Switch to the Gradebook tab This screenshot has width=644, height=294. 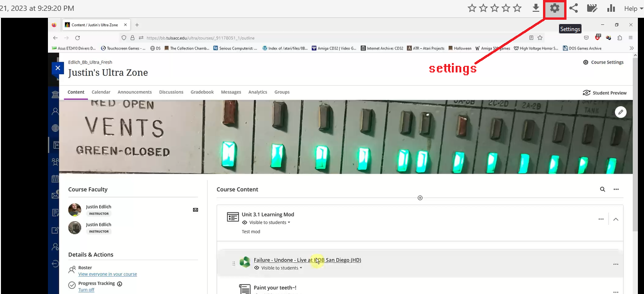point(202,92)
